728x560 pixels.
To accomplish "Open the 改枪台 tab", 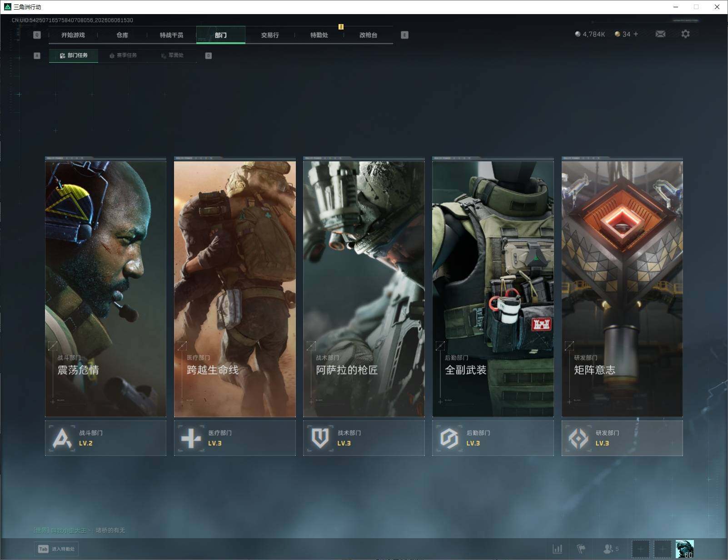I will tap(368, 35).
